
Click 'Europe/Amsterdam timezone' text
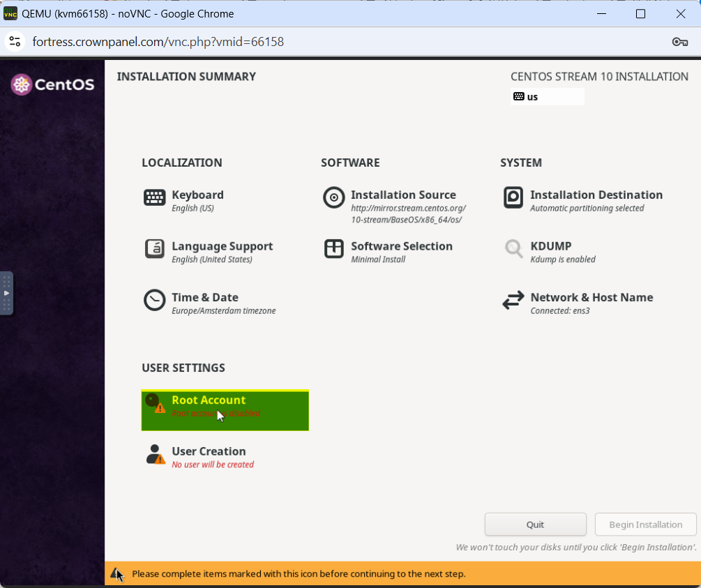coord(223,311)
